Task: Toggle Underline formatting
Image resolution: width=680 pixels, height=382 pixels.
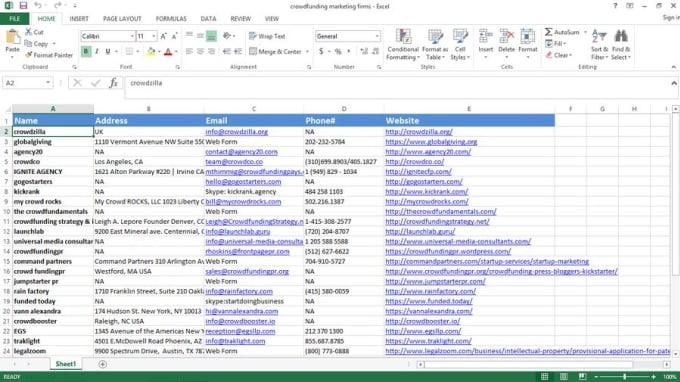Action: (108, 52)
